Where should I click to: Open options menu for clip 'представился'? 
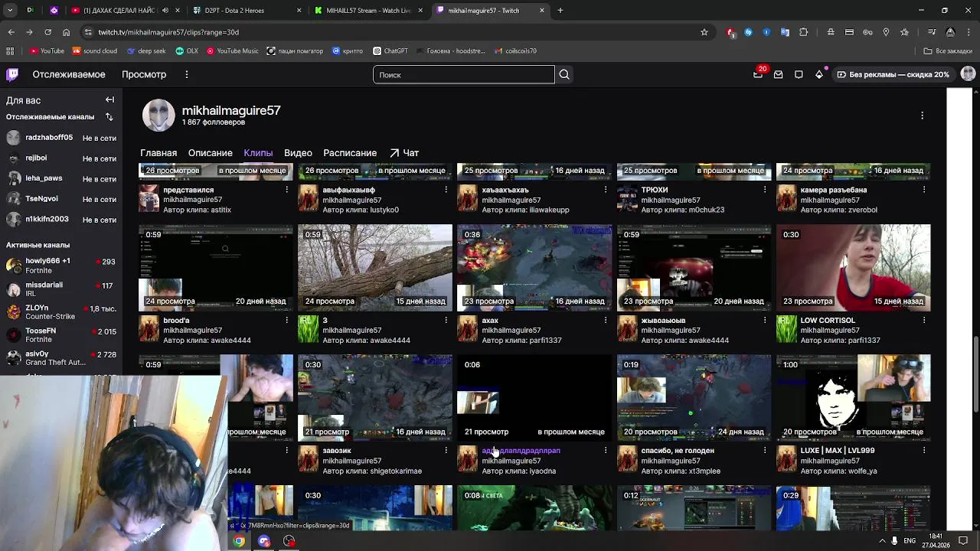(286, 190)
